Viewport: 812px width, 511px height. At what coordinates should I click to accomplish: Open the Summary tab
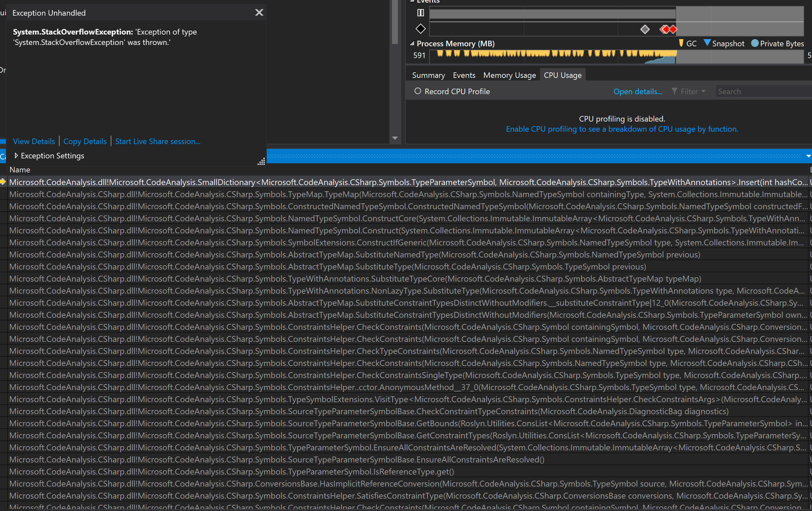coord(428,75)
